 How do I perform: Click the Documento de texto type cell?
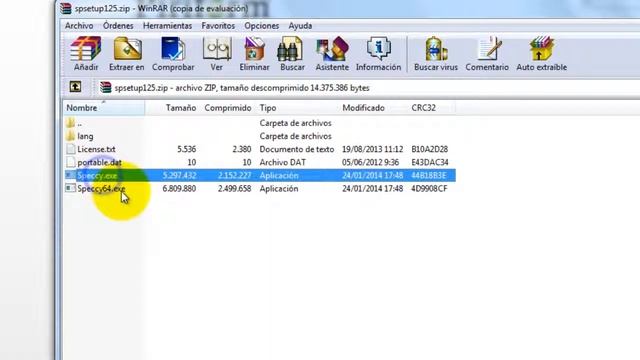tap(297, 149)
